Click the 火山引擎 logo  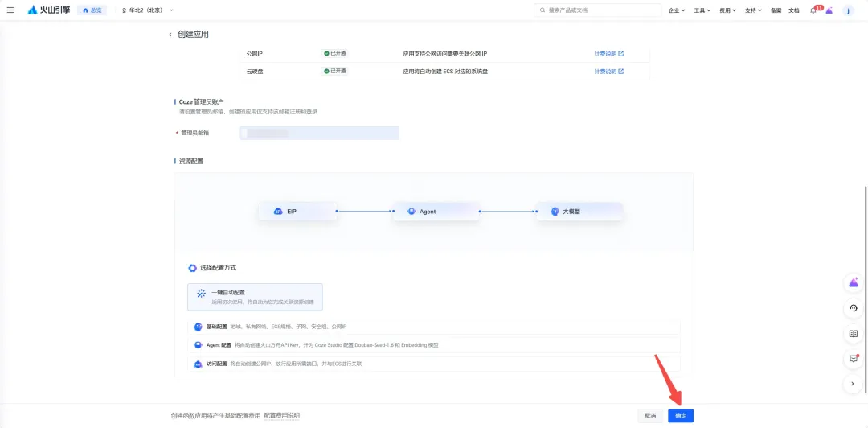(x=49, y=10)
